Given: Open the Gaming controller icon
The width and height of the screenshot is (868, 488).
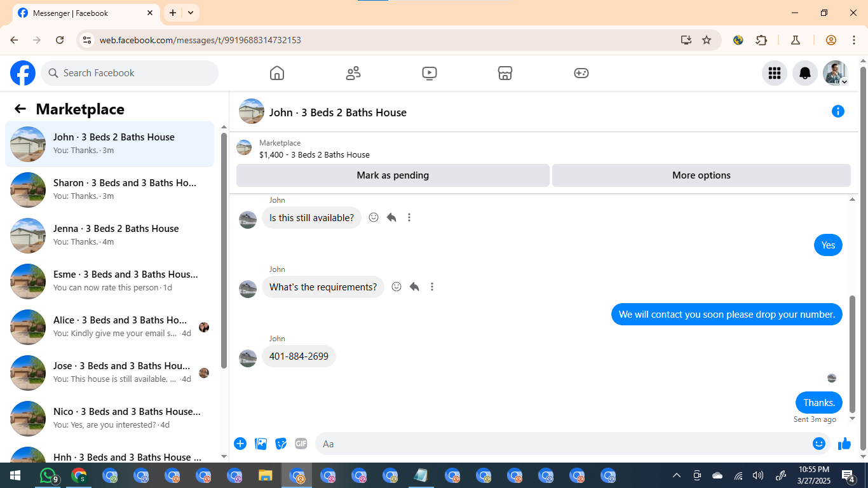Looking at the screenshot, I should (581, 73).
